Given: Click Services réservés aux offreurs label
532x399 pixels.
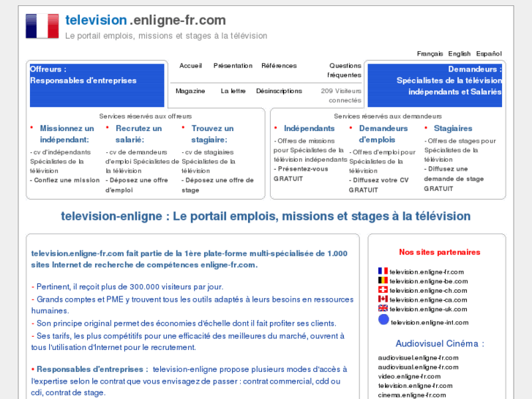Looking at the screenshot, I should point(146,116).
